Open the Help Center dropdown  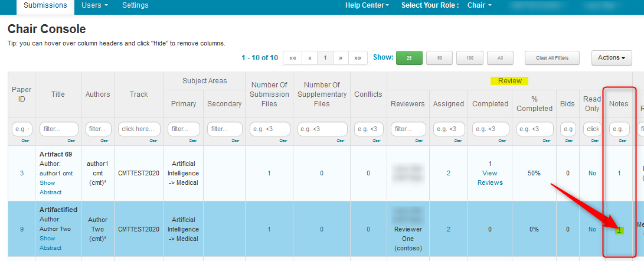367,5
